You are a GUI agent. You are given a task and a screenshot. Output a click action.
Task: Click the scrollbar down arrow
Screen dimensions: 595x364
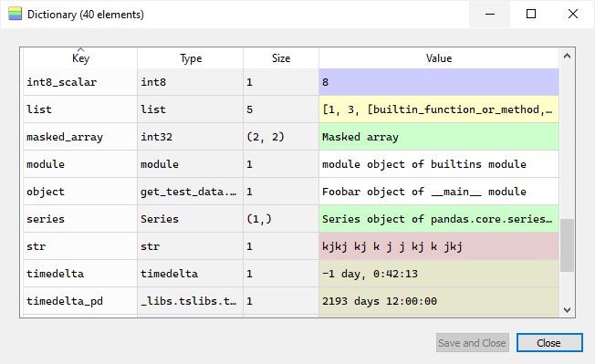coord(567,310)
